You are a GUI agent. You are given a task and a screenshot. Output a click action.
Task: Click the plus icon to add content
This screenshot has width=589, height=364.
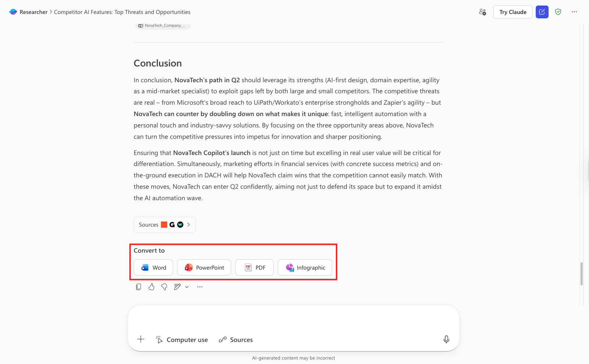click(x=141, y=339)
